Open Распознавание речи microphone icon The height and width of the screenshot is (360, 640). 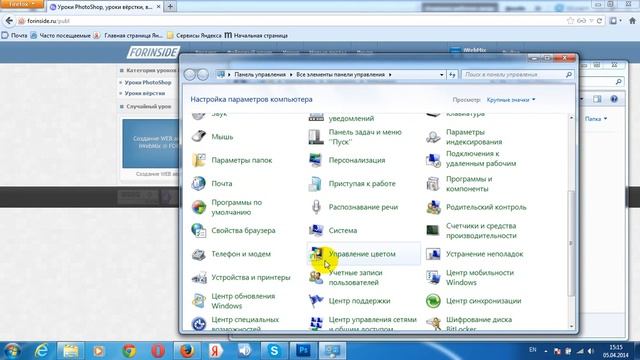click(x=316, y=207)
